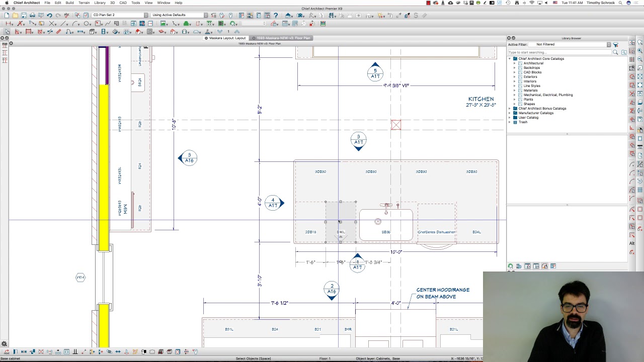
Task: Select the Trash item in library
Action: pyautogui.click(x=523, y=122)
